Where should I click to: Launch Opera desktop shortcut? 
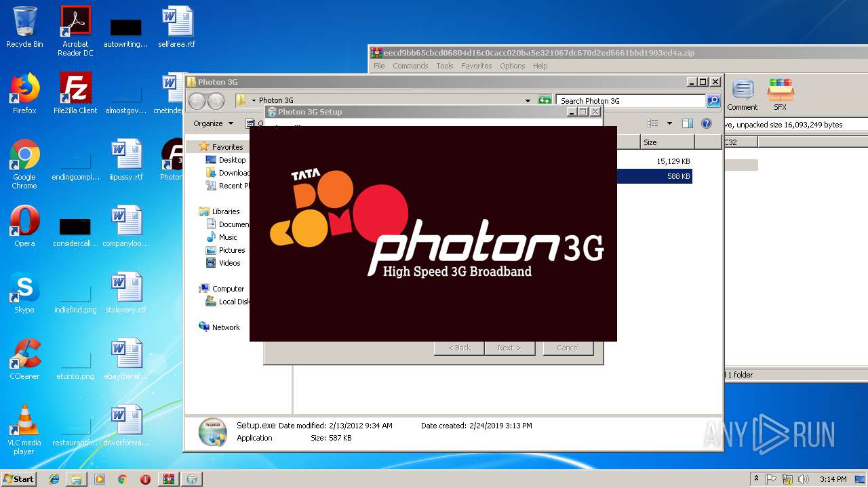click(24, 226)
